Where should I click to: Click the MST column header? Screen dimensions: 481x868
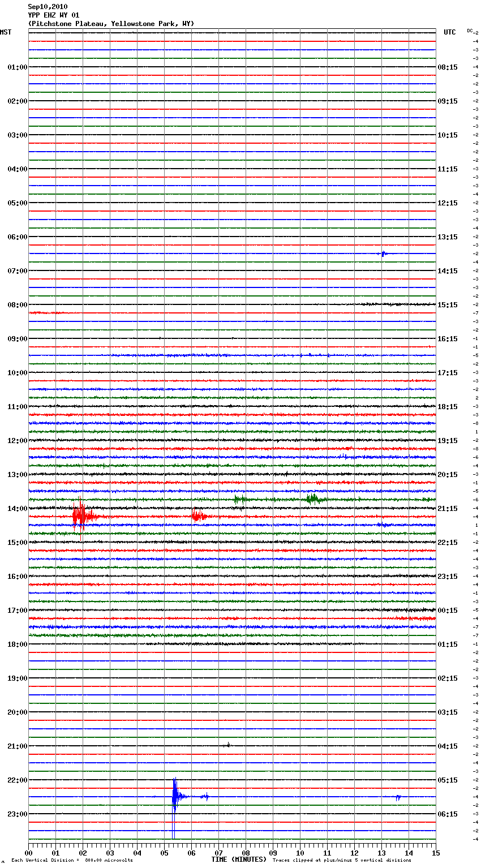tap(6, 32)
